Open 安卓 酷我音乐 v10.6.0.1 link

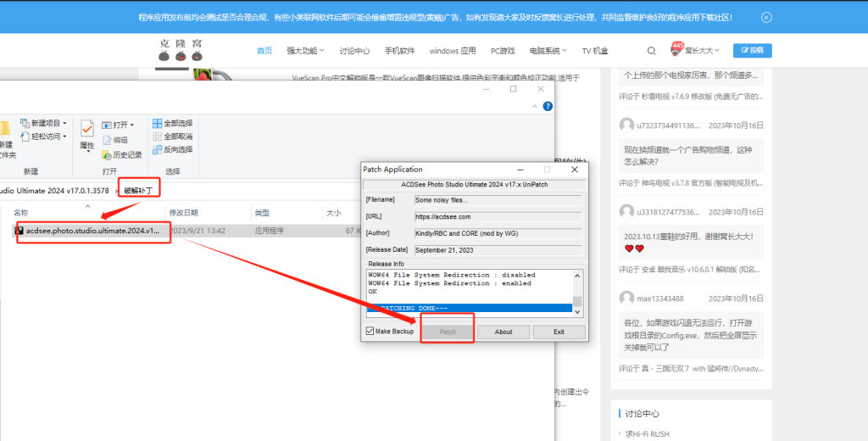701,269
